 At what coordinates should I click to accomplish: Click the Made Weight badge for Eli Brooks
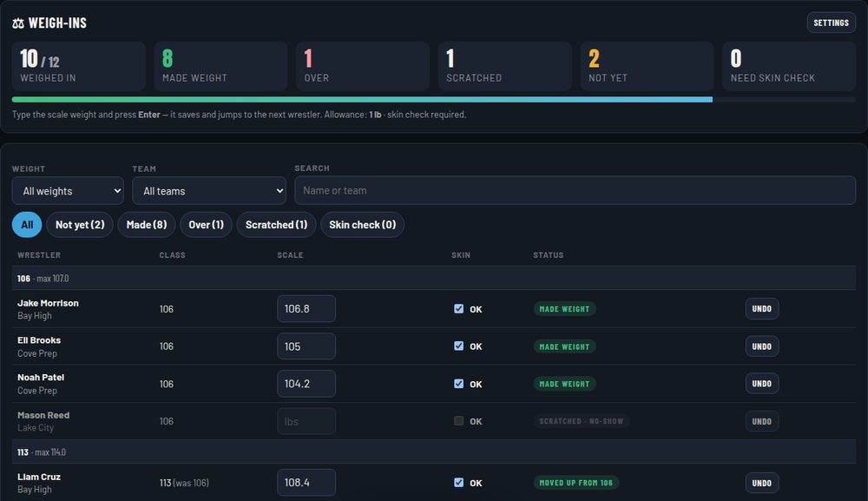click(564, 346)
